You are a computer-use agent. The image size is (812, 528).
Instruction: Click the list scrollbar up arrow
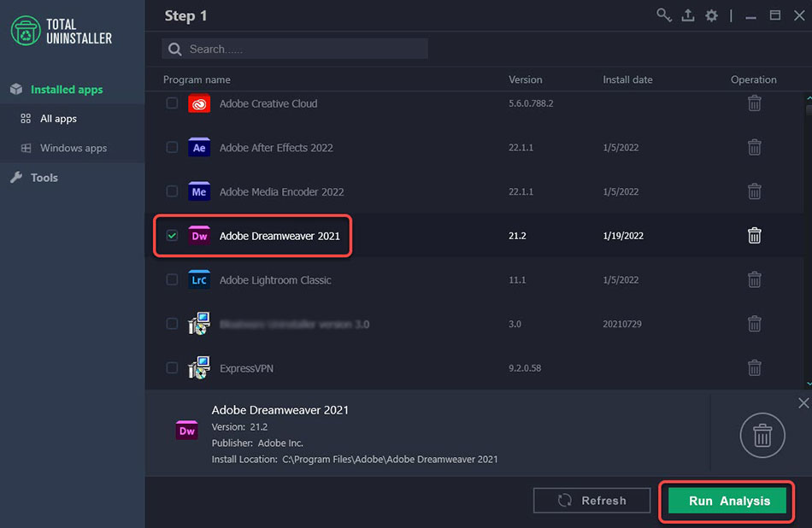click(809, 97)
